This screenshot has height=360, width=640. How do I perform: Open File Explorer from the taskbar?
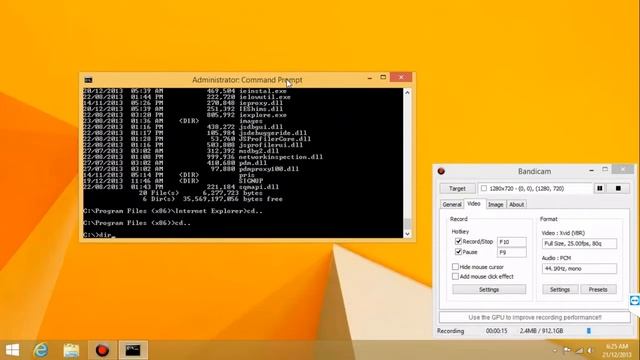coord(71,350)
